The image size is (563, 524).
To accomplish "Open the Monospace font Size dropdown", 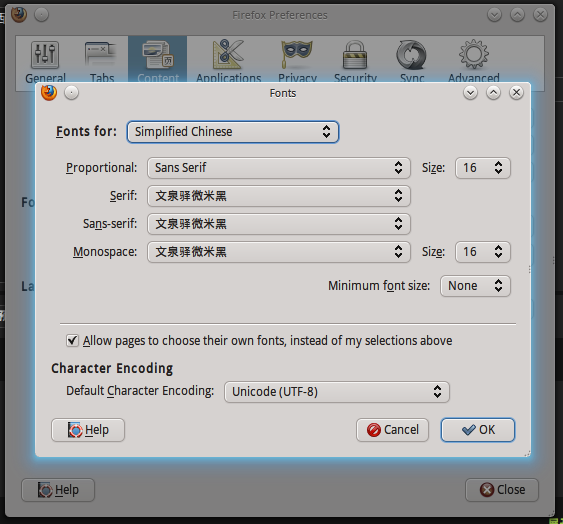I will [x=483, y=252].
